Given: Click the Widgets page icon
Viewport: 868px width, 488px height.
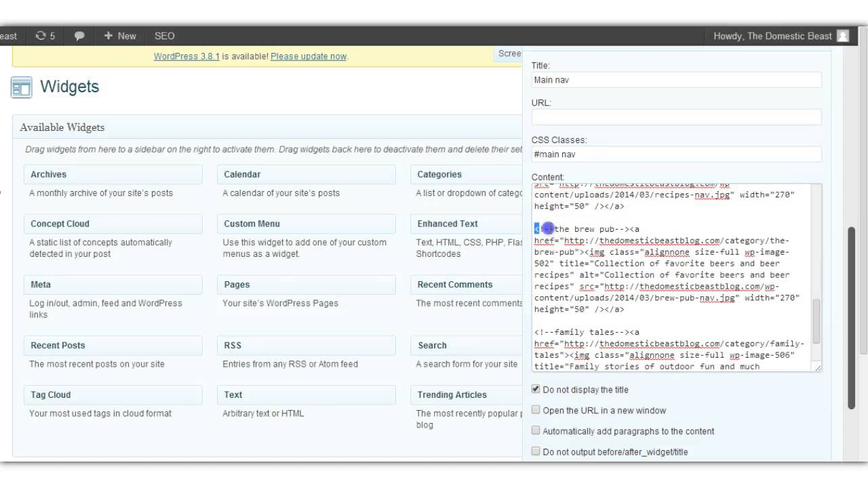Looking at the screenshot, I should (22, 87).
